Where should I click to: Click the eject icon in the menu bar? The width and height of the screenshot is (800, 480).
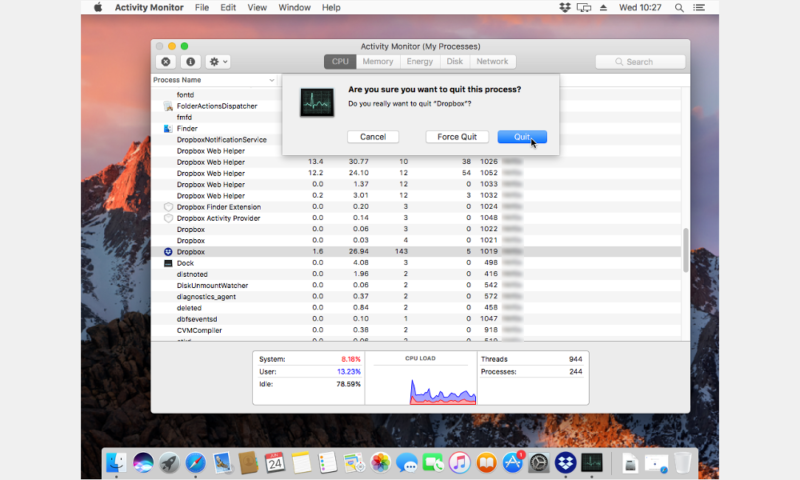coord(604,7)
